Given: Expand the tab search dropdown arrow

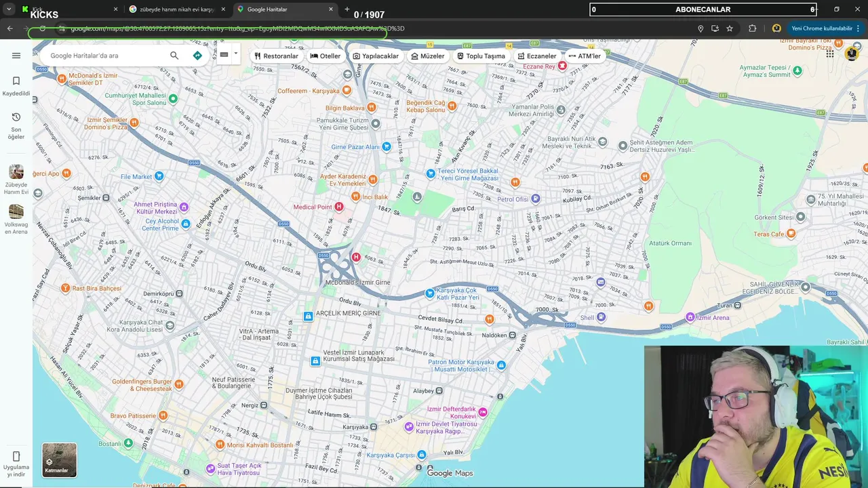Looking at the screenshot, I should (x=9, y=9).
